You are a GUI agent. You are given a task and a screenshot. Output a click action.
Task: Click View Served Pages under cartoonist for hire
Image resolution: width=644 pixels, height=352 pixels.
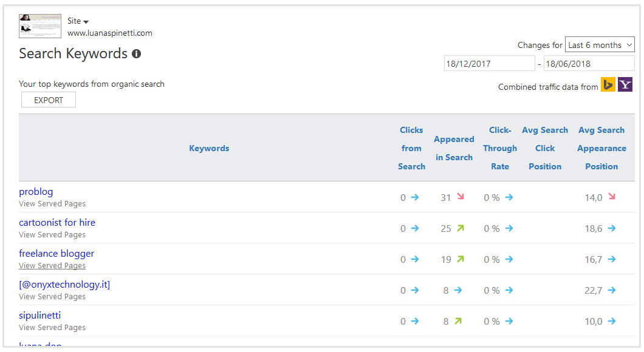click(52, 234)
